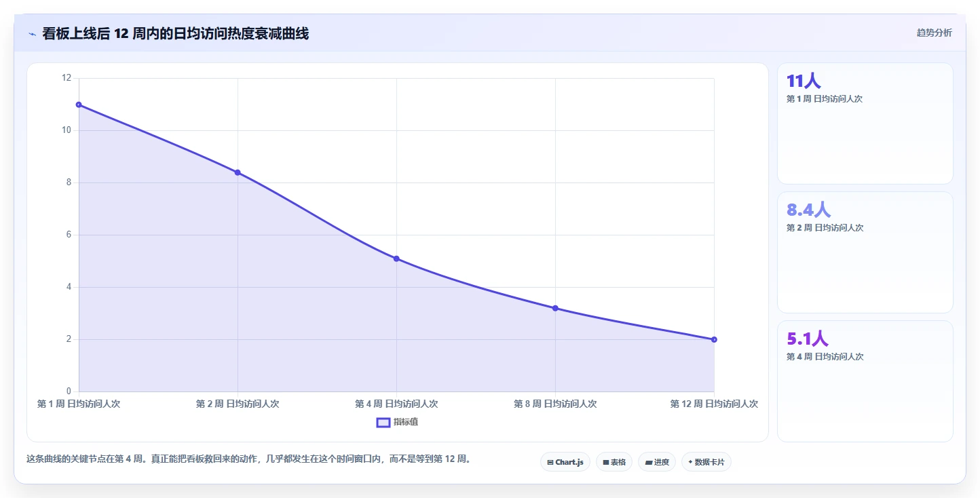980x498 pixels.
Task: Click x-axis label 第 4 周 日均访问人次
Action: point(396,404)
